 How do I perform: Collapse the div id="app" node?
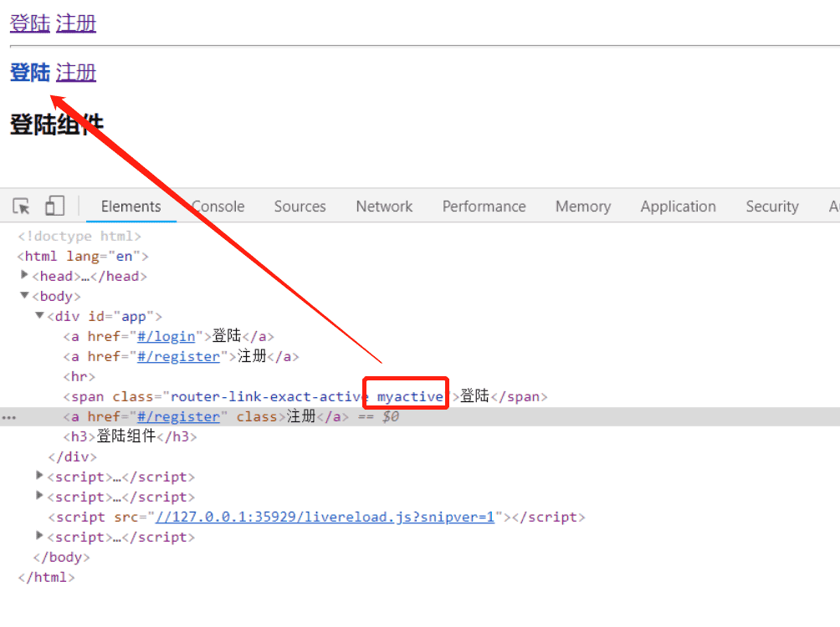(x=39, y=315)
